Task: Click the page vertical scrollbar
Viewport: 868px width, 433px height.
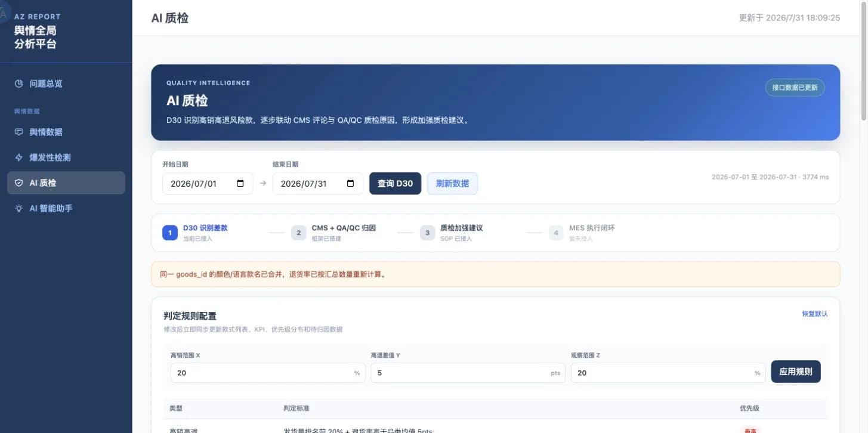Action: 864,63
